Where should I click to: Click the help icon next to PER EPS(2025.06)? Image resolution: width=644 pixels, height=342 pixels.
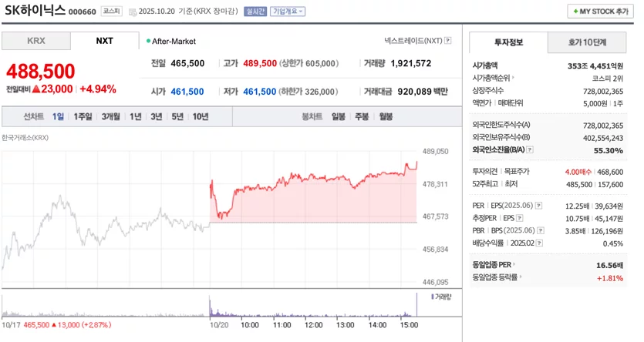(x=538, y=206)
